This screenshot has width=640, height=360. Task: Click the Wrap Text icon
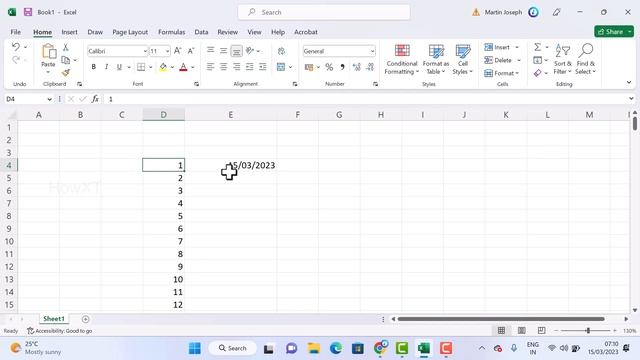(281, 51)
